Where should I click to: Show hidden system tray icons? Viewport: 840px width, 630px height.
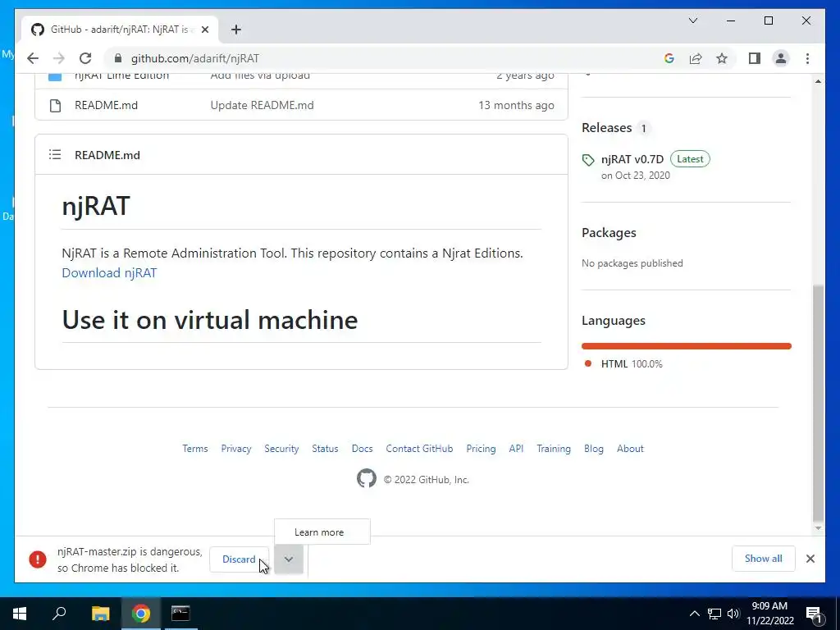[694, 614]
